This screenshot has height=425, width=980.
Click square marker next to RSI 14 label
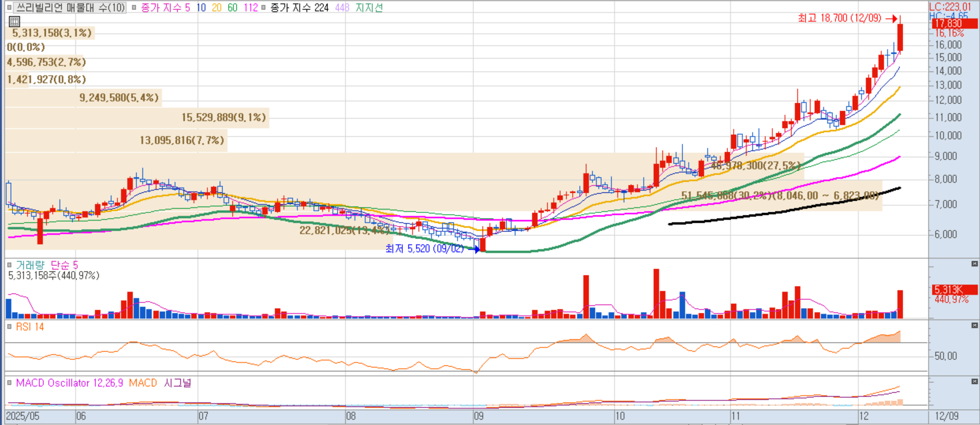tap(9, 327)
